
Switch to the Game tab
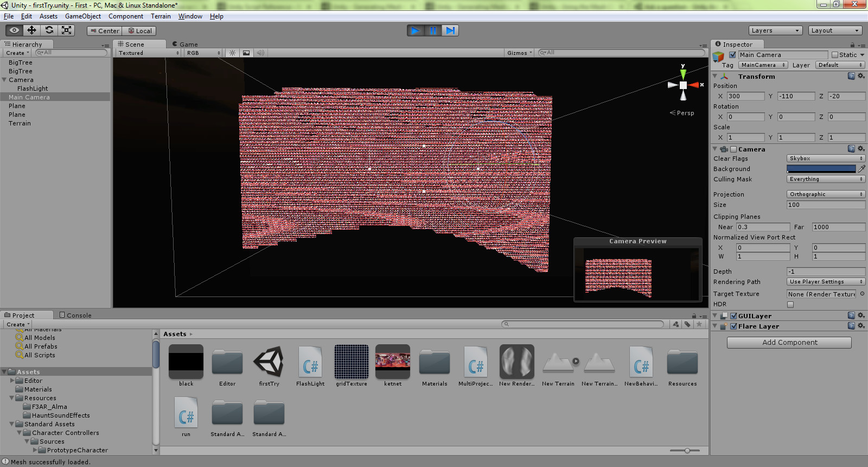click(x=186, y=45)
